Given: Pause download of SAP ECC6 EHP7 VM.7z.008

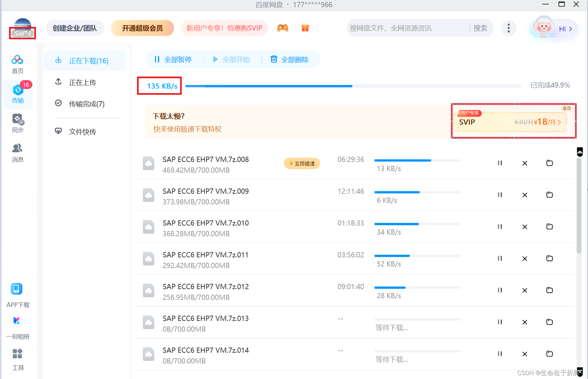Looking at the screenshot, I should pos(500,163).
